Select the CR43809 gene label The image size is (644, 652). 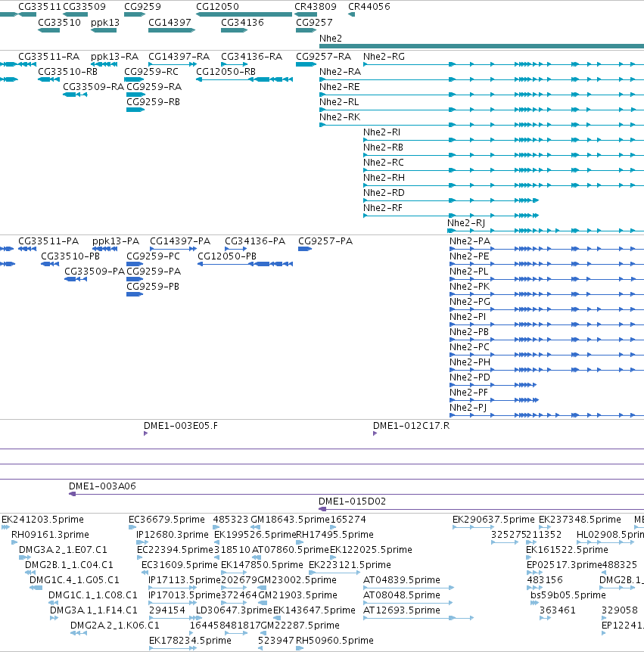316,7
